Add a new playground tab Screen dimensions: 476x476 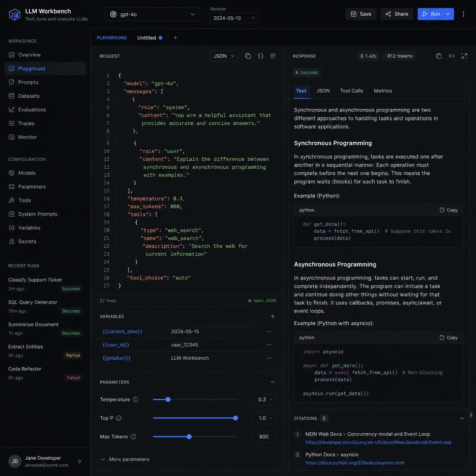(175, 38)
